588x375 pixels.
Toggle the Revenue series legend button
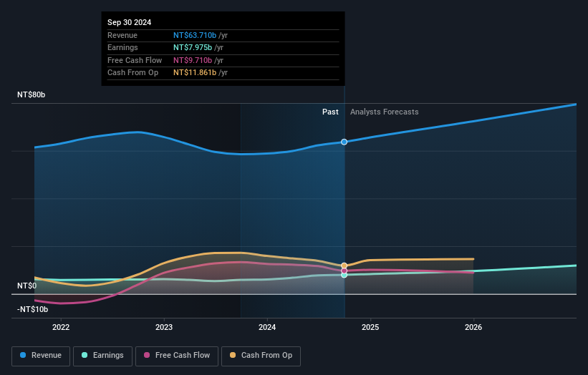41,356
